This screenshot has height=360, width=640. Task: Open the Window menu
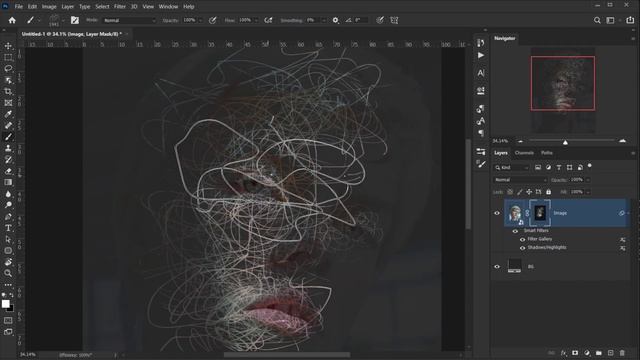pos(168,7)
